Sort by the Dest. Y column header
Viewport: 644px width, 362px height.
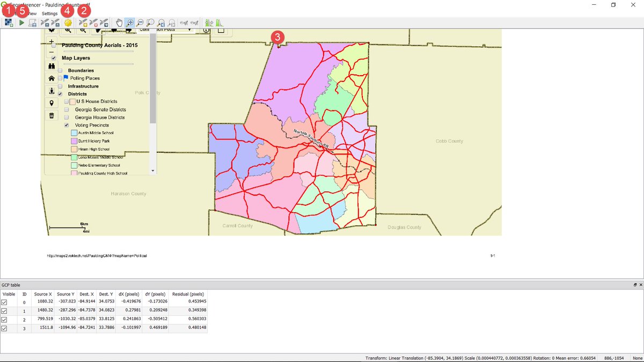[x=107, y=294]
